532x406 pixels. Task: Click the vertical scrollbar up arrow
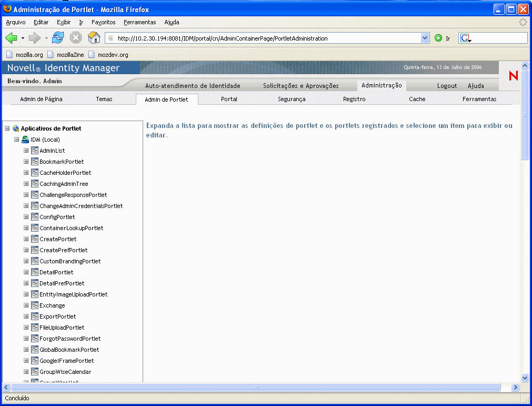(525, 65)
